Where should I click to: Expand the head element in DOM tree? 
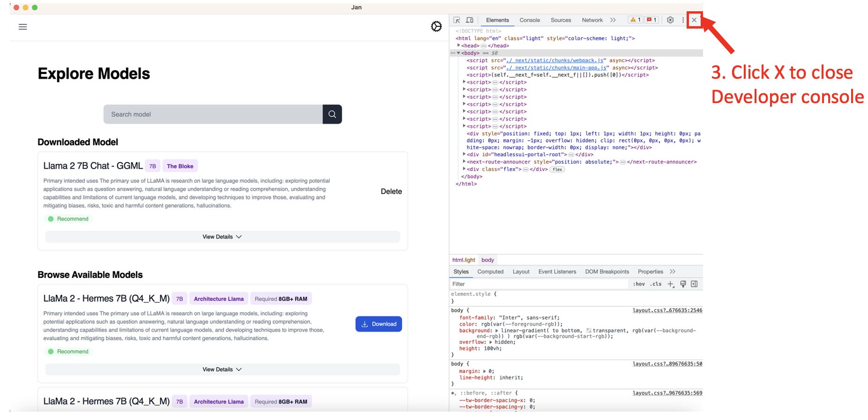click(458, 45)
